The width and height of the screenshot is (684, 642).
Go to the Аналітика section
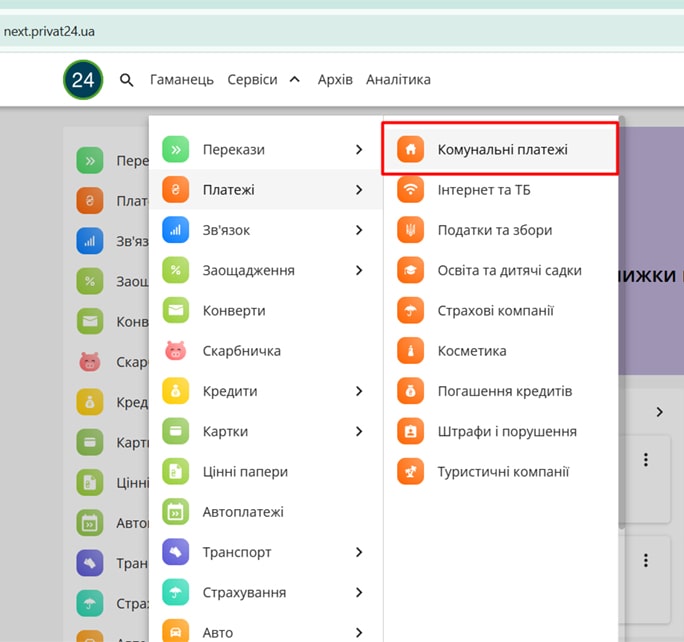click(x=398, y=80)
